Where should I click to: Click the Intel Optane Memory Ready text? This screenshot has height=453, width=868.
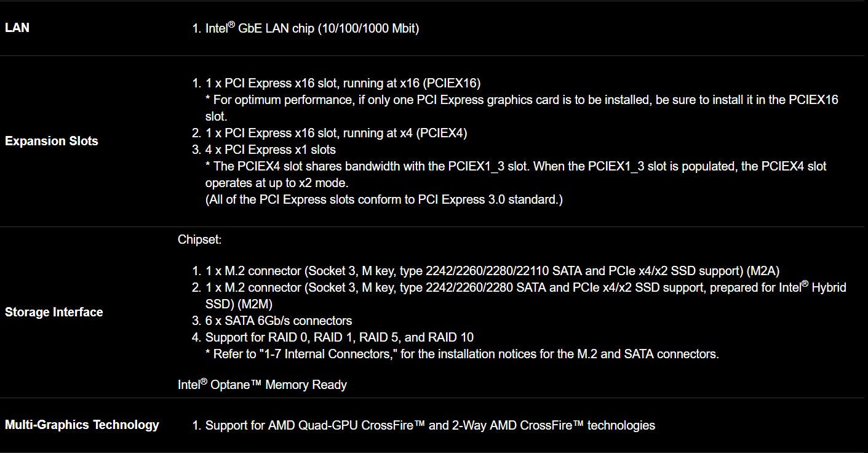click(263, 385)
